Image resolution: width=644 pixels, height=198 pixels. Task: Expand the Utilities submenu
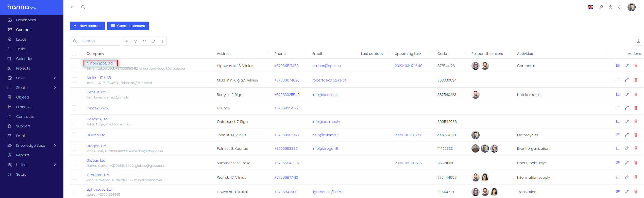[55, 165]
